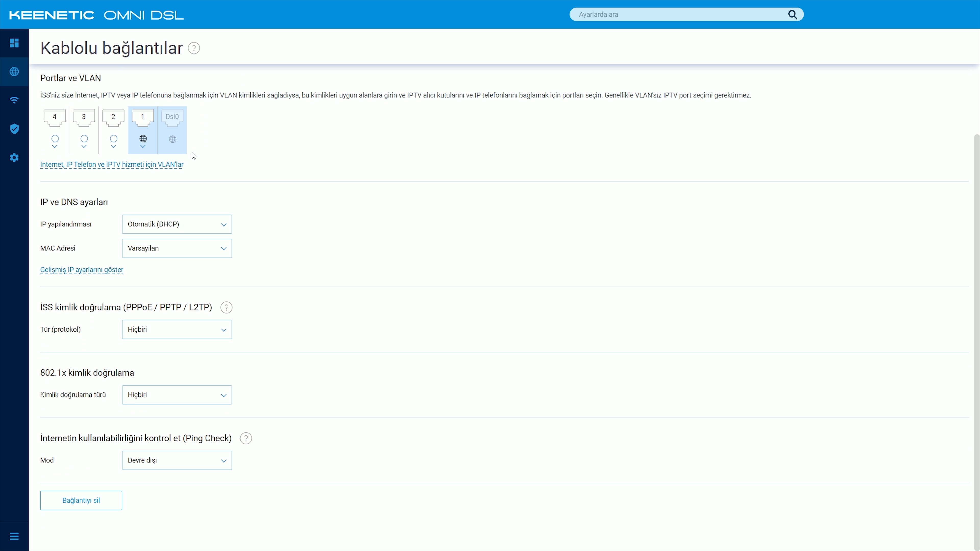This screenshot has height=551, width=980.
Task: Open the Internet globe icon in sidebar
Action: point(14,71)
